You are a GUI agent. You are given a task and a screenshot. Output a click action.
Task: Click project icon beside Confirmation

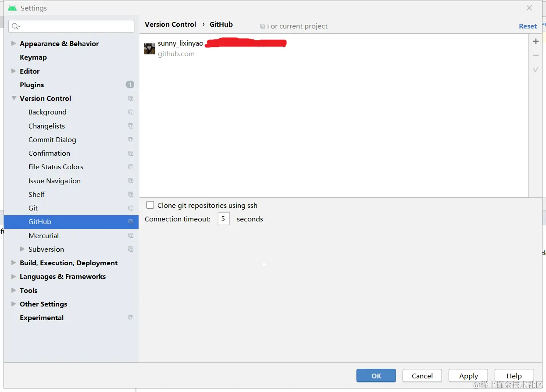pyautogui.click(x=131, y=153)
